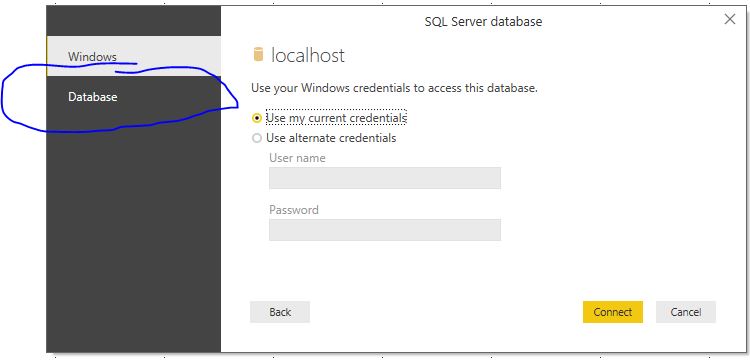750x363 pixels.
Task: Choose Use alternate credentials radio button
Action: [x=257, y=138]
